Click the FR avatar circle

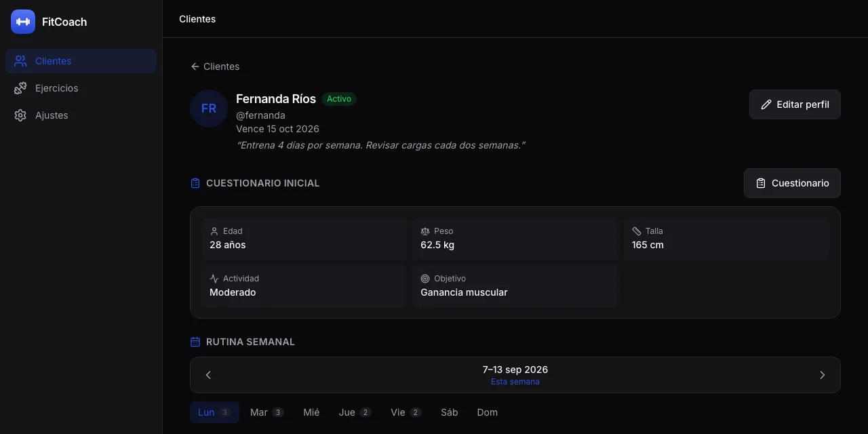click(209, 108)
